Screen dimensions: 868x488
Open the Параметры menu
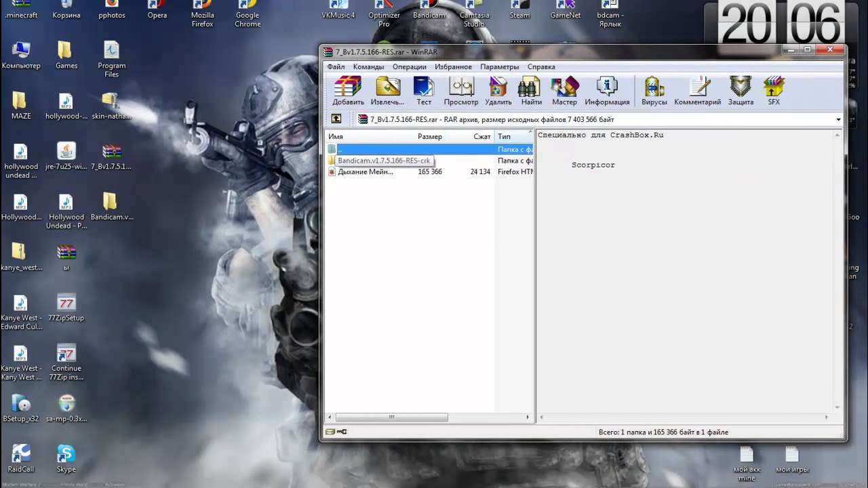pos(499,66)
